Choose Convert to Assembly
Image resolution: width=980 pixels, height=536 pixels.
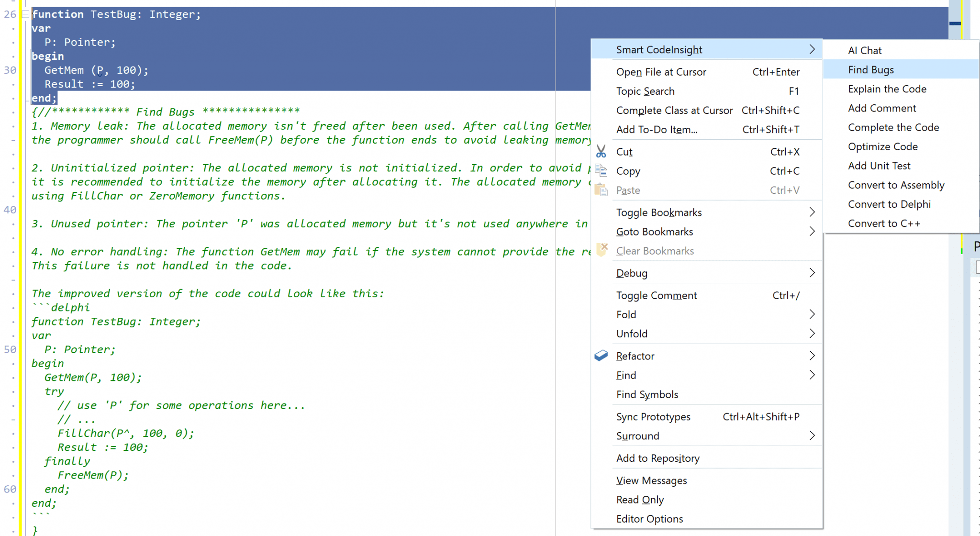coord(901,184)
